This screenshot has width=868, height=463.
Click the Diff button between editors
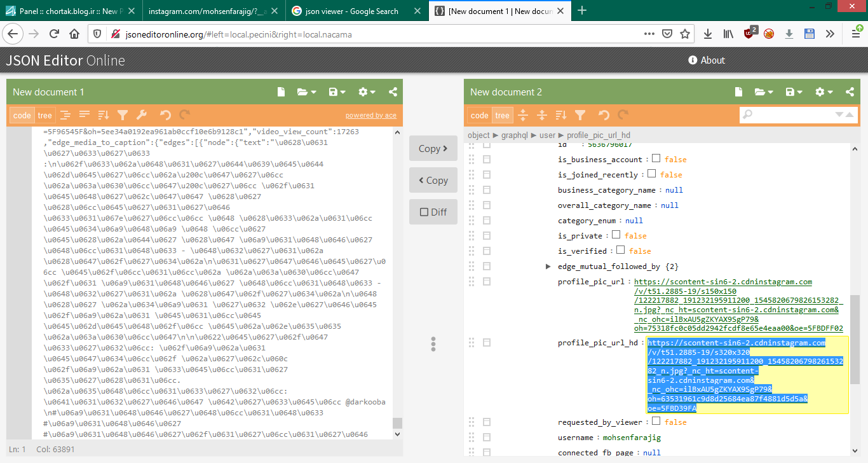pos(433,212)
